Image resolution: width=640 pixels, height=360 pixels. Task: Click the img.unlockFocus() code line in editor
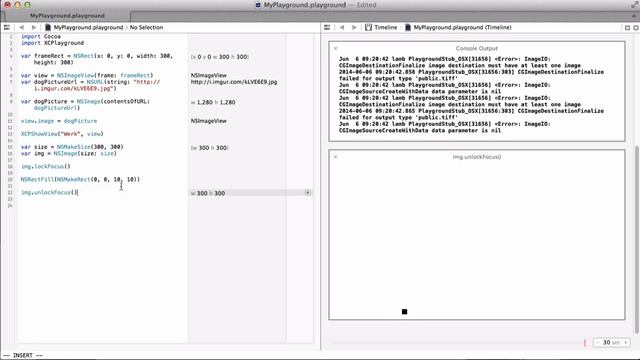[49, 193]
